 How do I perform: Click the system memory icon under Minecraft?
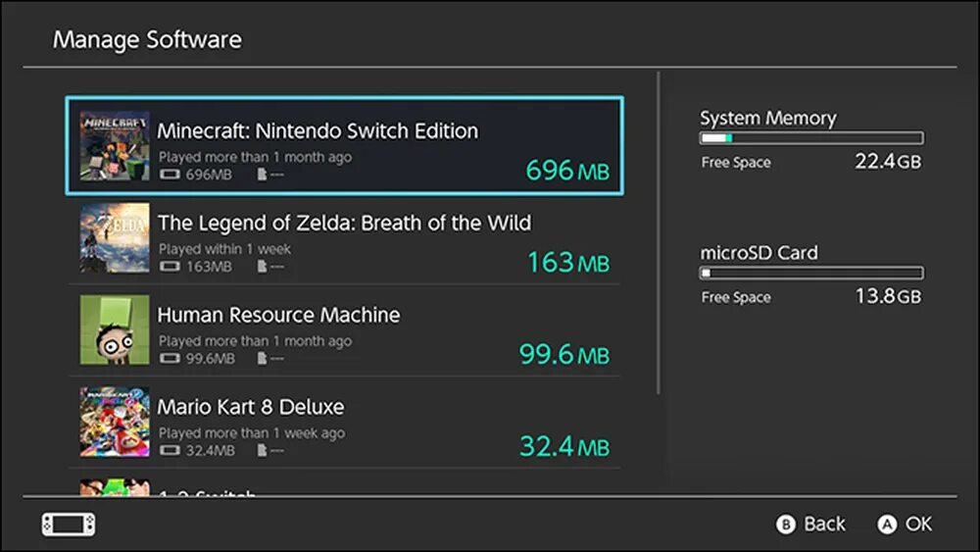[x=170, y=175]
